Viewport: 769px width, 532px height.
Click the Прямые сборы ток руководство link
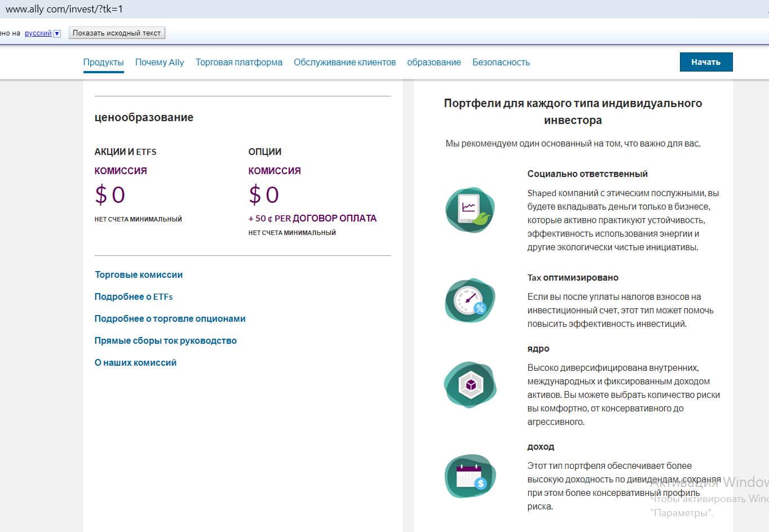pyautogui.click(x=165, y=341)
